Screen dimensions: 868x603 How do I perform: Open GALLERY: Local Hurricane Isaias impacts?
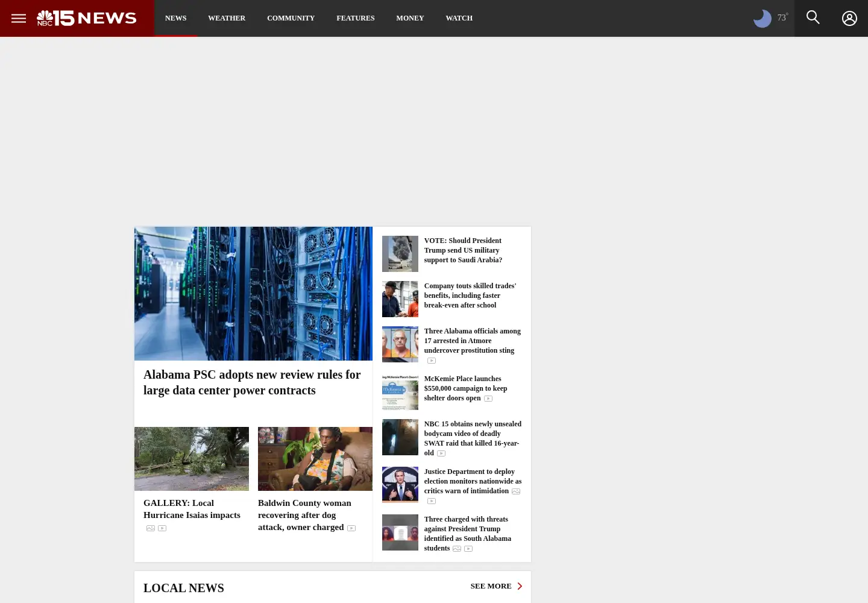point(192,509)
